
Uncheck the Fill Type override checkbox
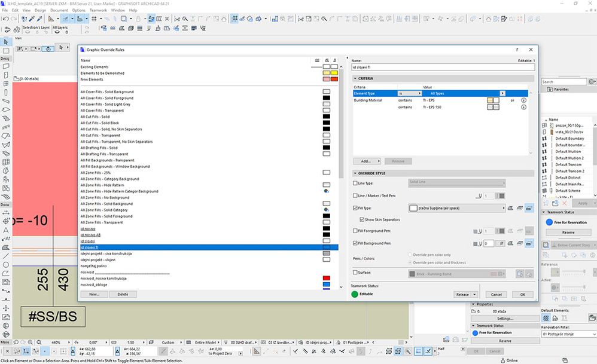(355, 208)
